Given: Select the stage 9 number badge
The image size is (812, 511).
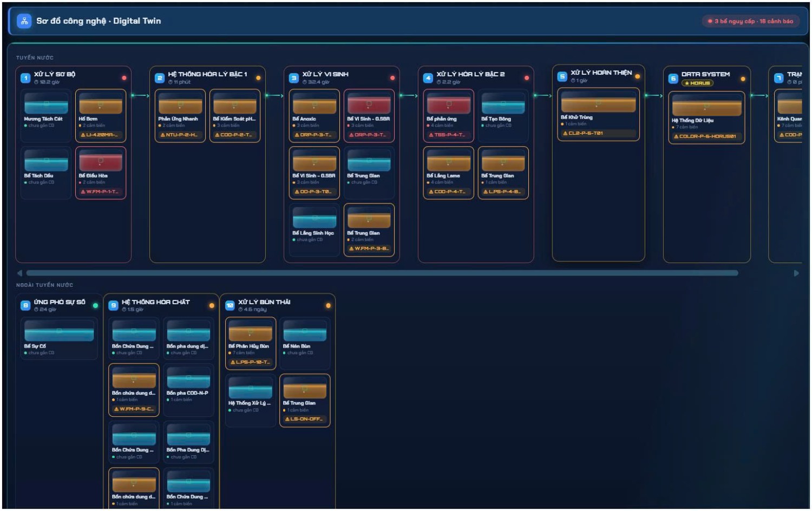Looking at the screenshot, I should (x=113, y=305).
